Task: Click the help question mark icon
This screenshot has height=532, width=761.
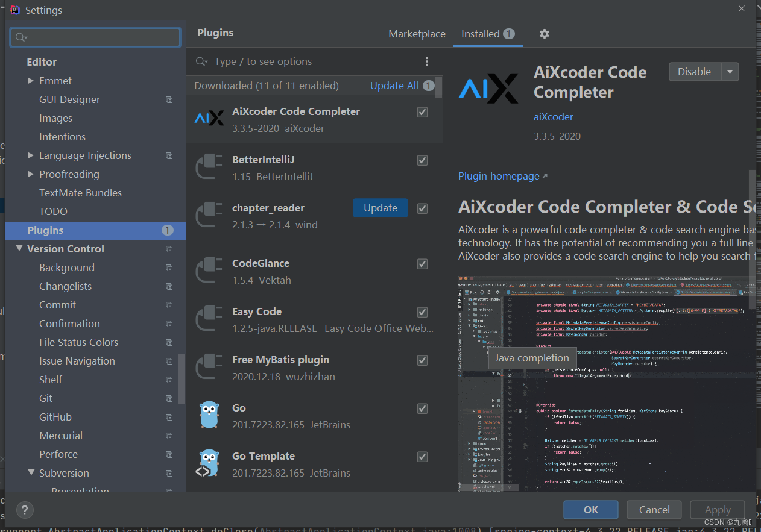Action: [25, 510]
